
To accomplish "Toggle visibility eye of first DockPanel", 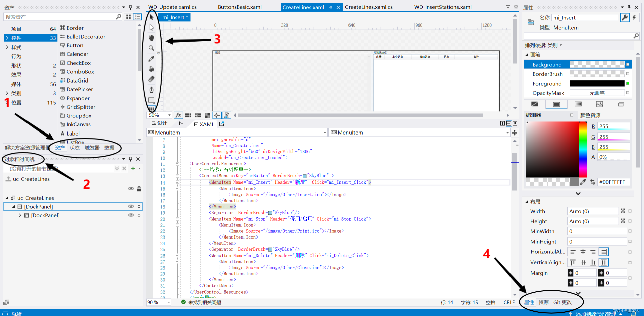I will coord(131,206).
